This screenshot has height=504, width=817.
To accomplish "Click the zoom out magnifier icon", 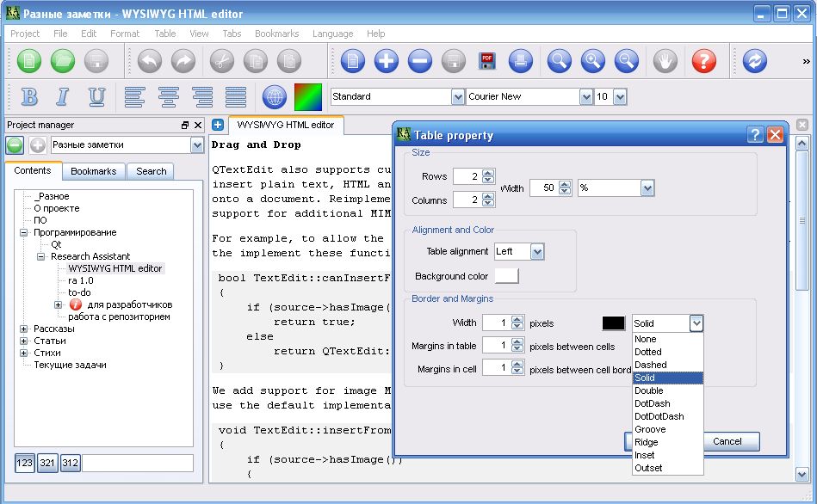I will (x=626, y=61).
